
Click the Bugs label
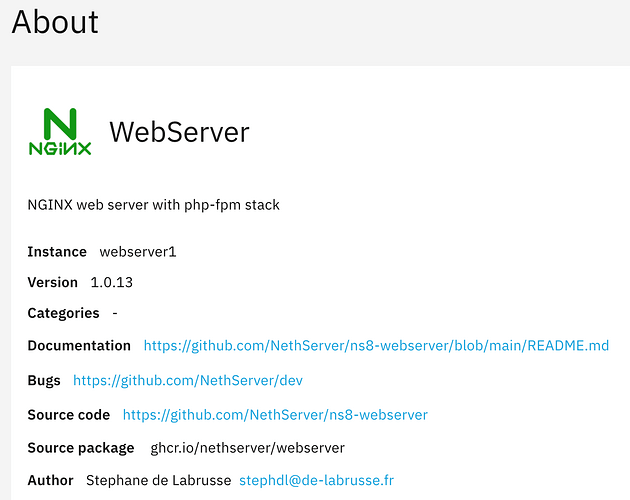click(x=44, y=380)
